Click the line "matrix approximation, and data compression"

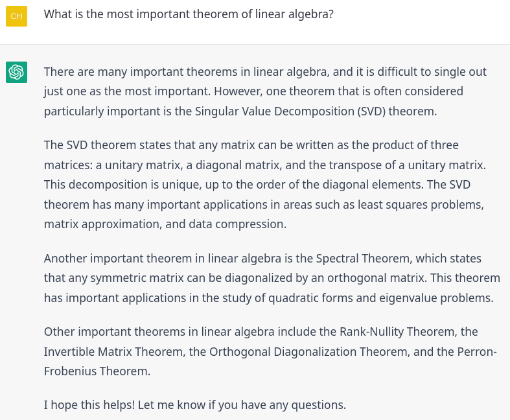[x=165, y=224]
